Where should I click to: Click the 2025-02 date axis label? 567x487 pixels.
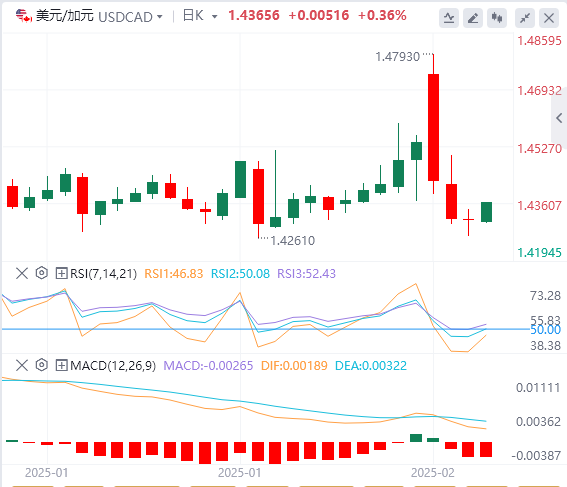[x=432, y=473]
